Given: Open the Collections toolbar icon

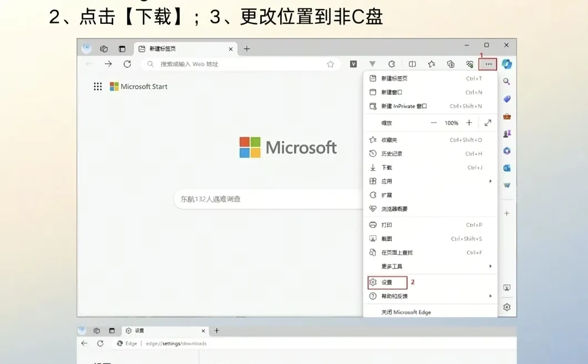Looking at the screenshot, I should [451, 64].
